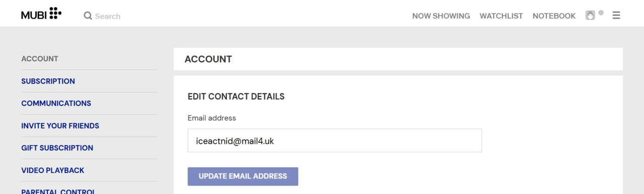Screen dimensions: 644x194
Task: Open Invite Your Friends page
Action: point(60,126)
